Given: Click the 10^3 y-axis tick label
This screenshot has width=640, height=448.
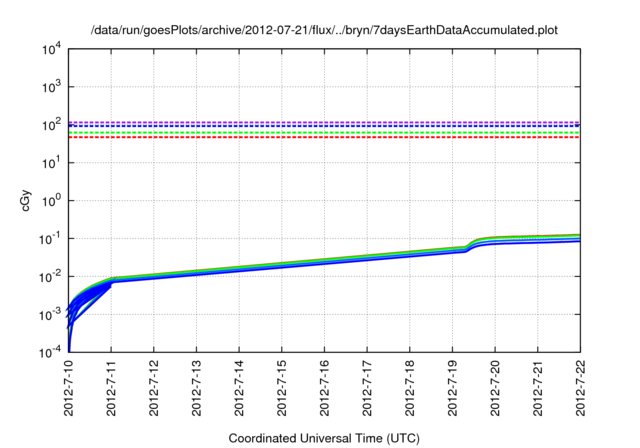Looking at the screenshot, I should (x=52, y=87).
